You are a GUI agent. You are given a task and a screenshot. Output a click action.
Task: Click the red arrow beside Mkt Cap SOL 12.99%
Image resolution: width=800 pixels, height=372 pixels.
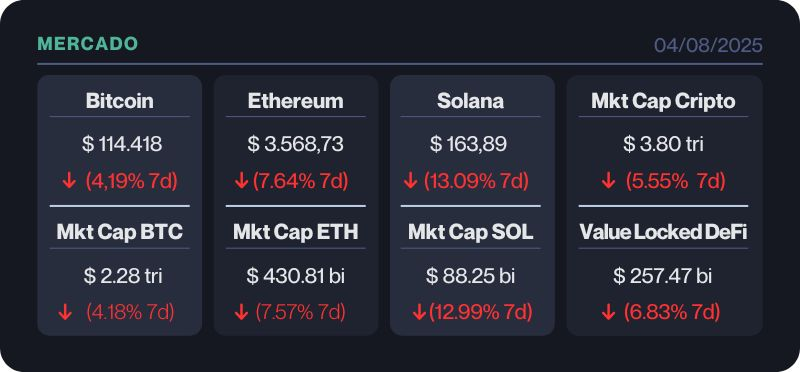[419, 312]
